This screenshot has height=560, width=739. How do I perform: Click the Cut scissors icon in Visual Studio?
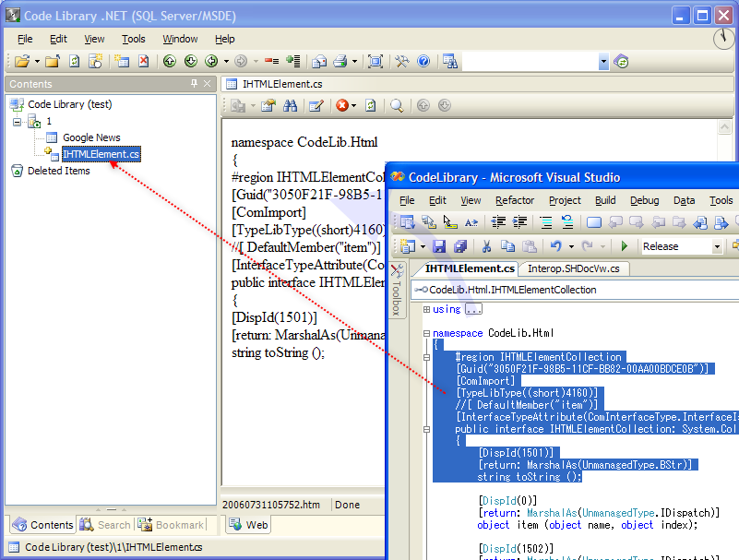pyautogui.click(x=486, y=246)
